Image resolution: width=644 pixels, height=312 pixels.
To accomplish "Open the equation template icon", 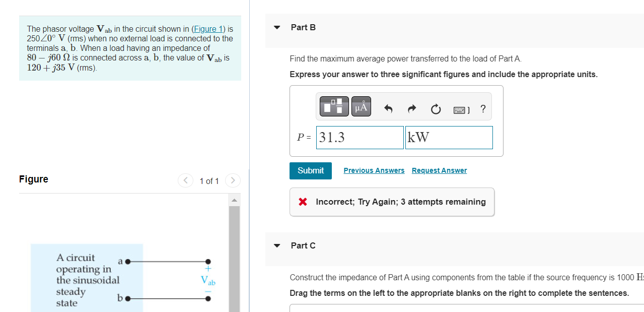I will pos(334,106).
